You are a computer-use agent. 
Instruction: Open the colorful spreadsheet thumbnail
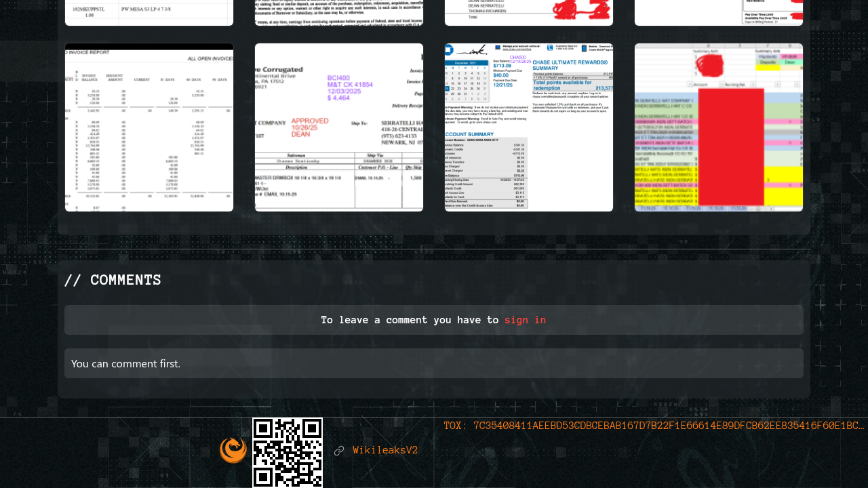pos(719,127)
